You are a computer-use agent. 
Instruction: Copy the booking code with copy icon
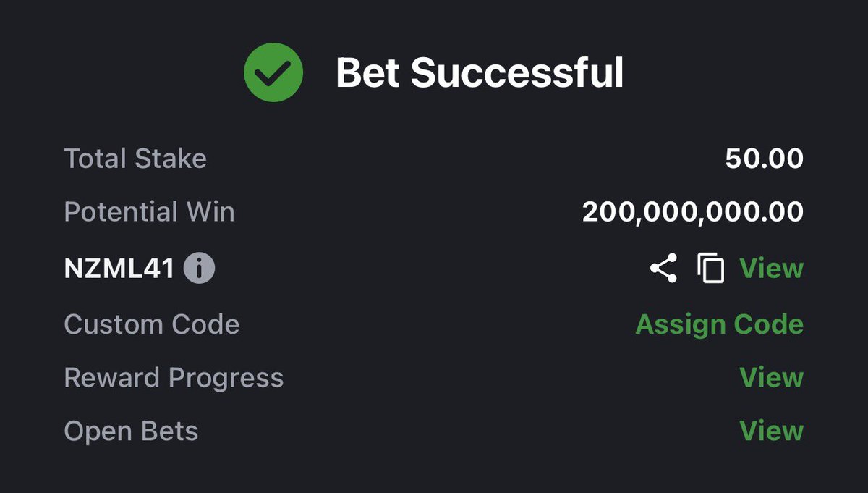710,269
